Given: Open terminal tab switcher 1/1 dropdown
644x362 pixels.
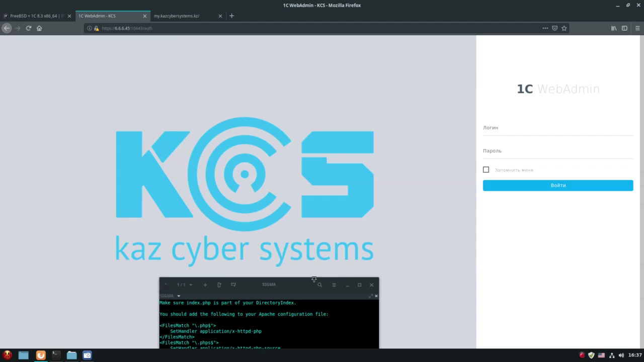Looking at the screenshot, I should click(185, 285).
